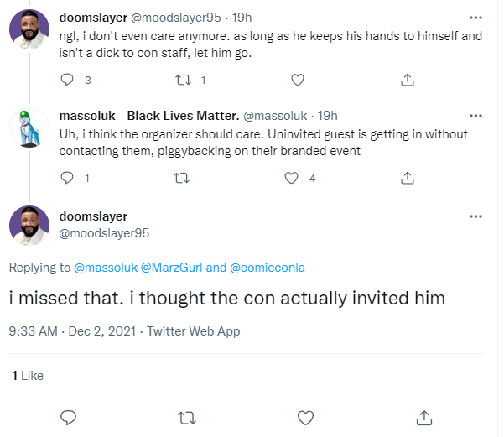The width and height of the screenshot is (504, 437).
Task: Share massoluk's tweet
Action: (x=408, y=178)
